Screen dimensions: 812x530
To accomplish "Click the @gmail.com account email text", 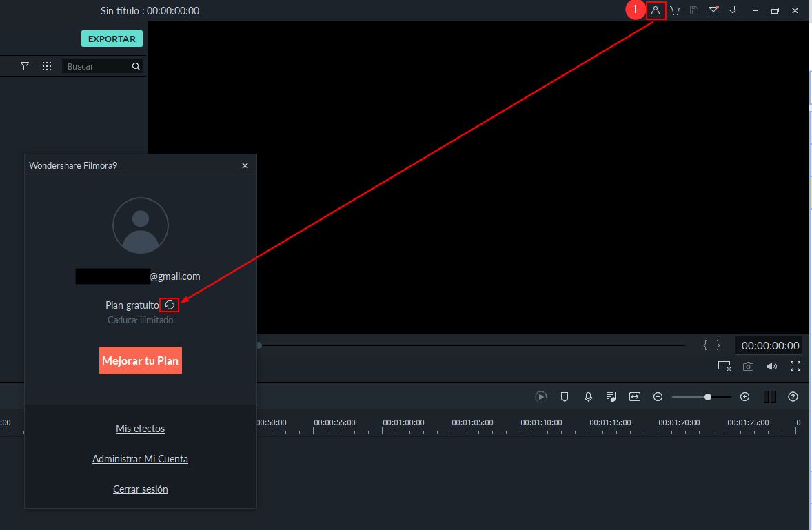I will (175, 276).
